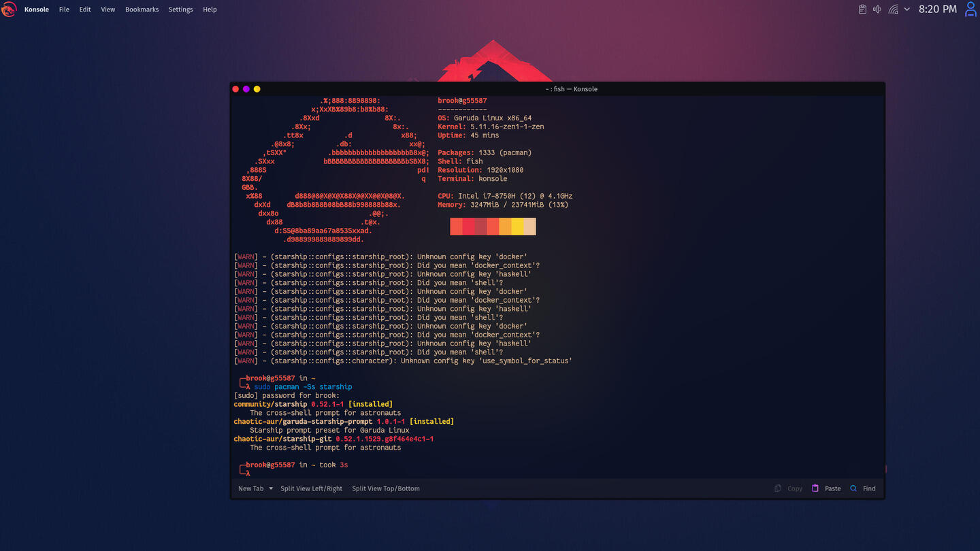The height and width of the screenshot is (551, 980).
Task: Click the 'Shell: fish' line
Action: [x=460, y=161]
